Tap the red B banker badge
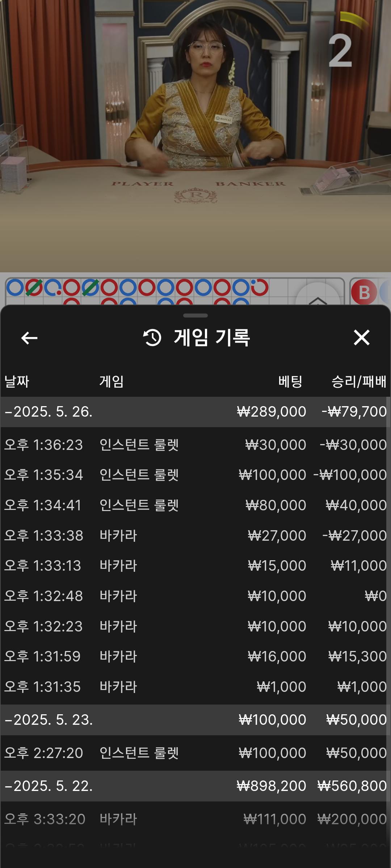 (364, 292)
